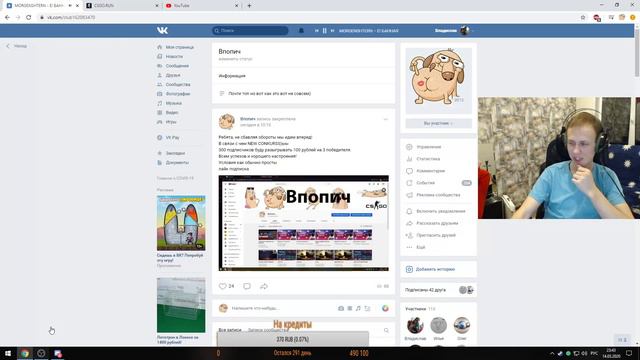This screenshot has width=640, height=360.
Task: Click the Games controller icon in sidebar
Action: (160, 122)
